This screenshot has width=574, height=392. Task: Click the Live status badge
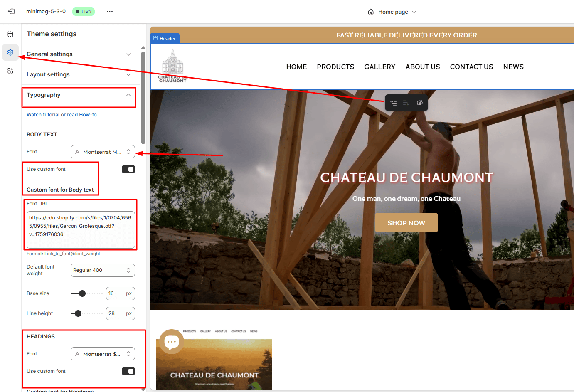tap(84, 12)
